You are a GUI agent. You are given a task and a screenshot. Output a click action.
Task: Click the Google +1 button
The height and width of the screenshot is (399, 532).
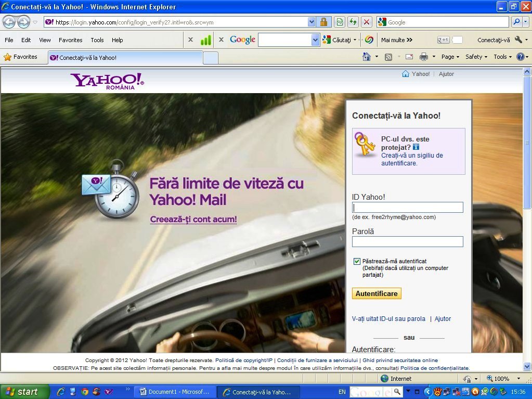[x=443, y=40]
